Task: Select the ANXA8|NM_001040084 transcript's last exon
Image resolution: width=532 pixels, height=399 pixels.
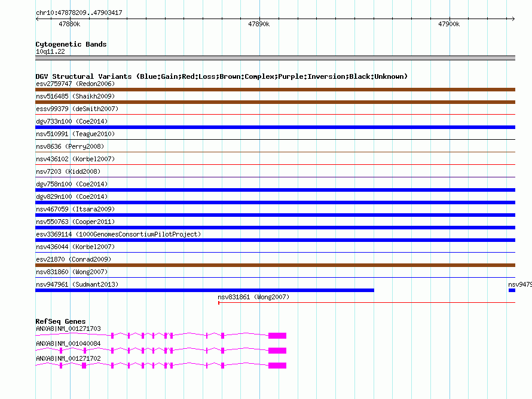Action: [x=277, y=351]
